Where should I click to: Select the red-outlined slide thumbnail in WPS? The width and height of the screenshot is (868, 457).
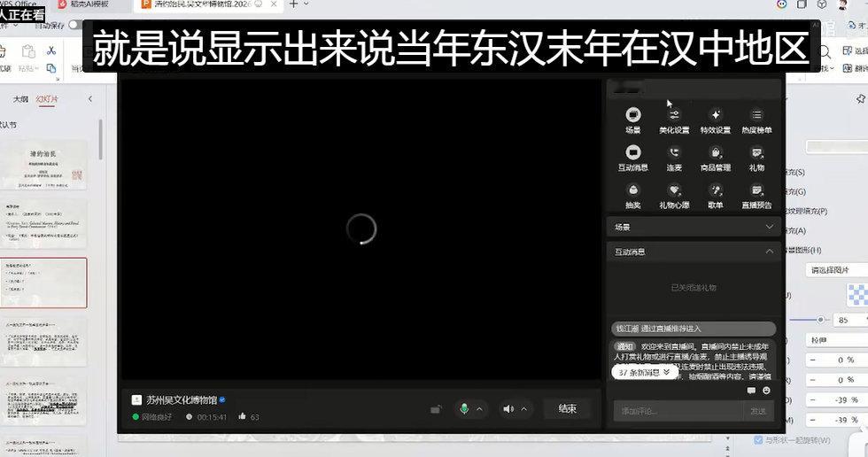click(43, 283)
